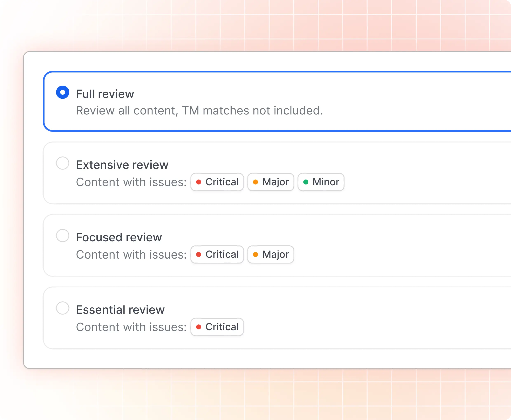Select the Essential review radio button
The height and width of the screenshot is (420, 511).
63,308
